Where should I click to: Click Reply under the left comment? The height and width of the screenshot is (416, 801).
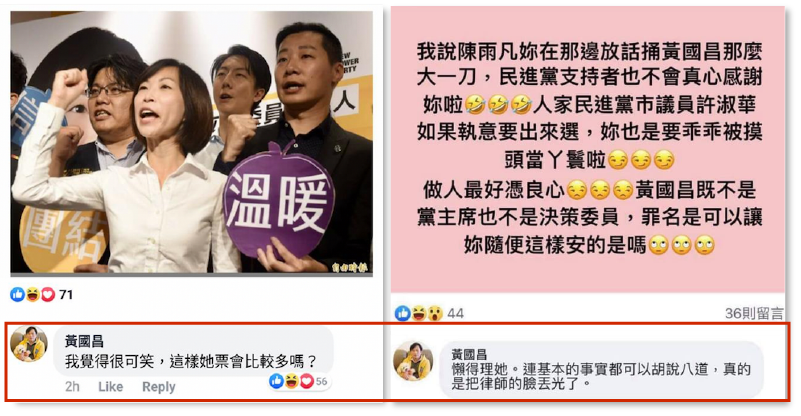click(158, 387)
